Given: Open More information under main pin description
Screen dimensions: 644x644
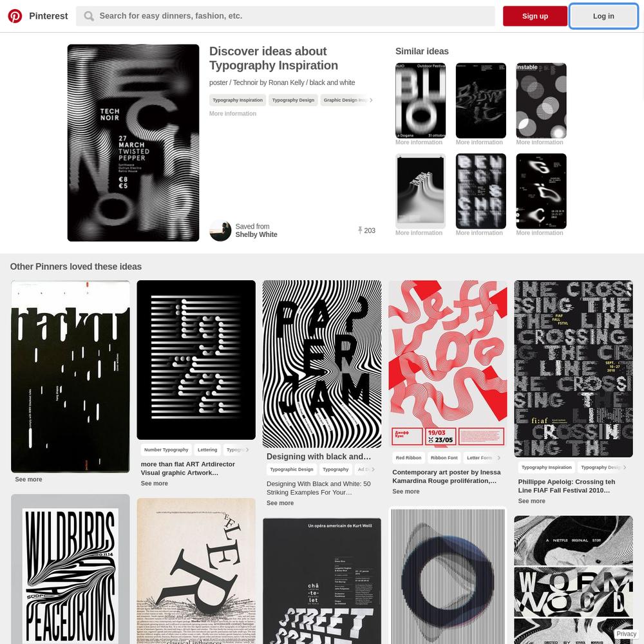Looking at the screenshot, I should click(x=232, y=114).
